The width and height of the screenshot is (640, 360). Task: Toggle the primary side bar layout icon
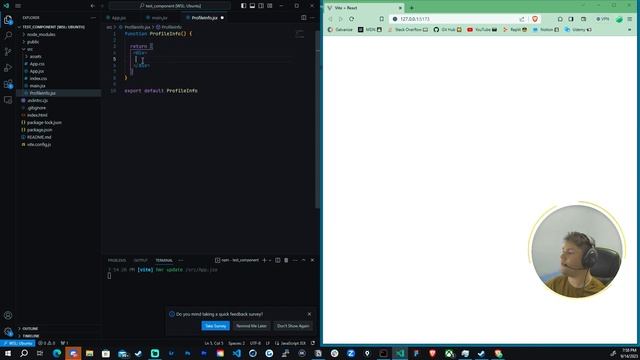243,6
